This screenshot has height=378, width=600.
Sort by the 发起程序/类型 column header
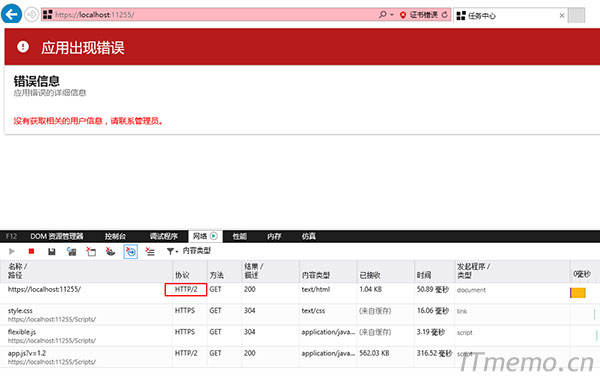(x=512, y=271)
